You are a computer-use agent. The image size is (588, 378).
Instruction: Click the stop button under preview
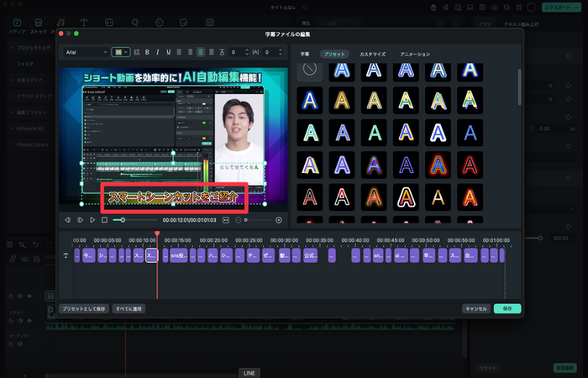click(x=104, y=220)
